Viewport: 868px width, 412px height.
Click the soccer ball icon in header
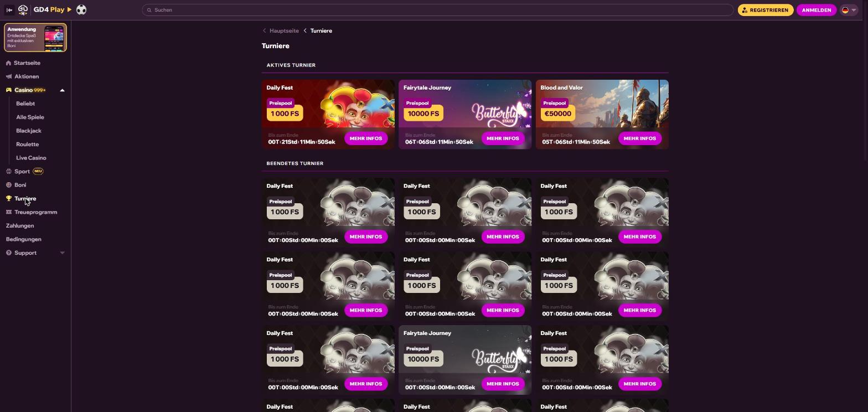click(x=81, y=10)
